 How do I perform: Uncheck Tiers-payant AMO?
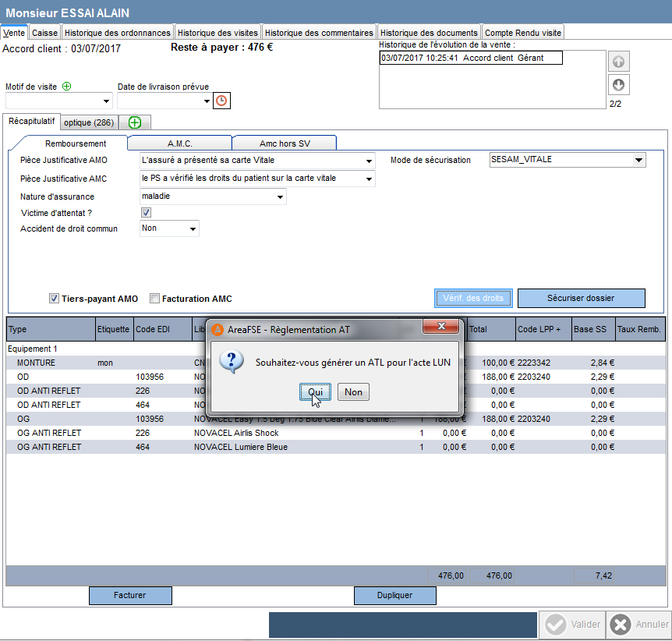coord(54,299)
